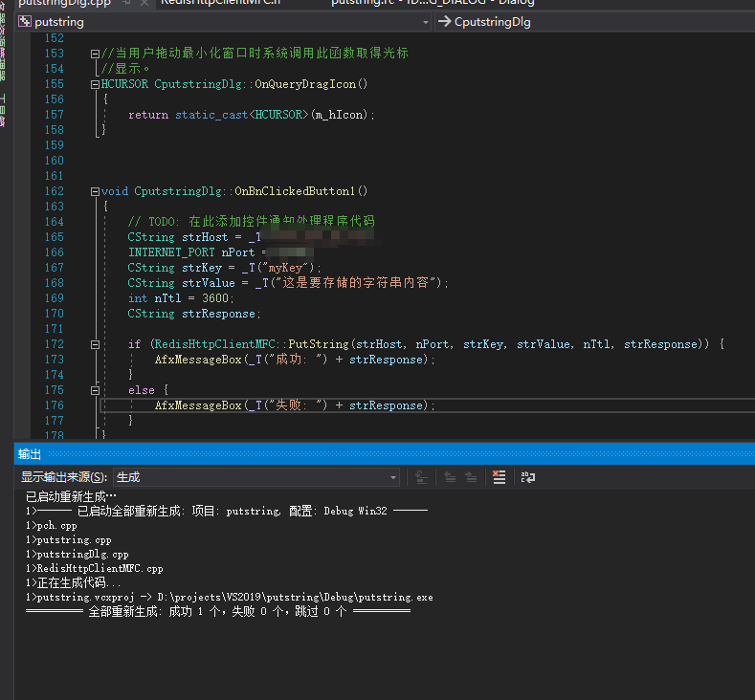
Task: Open the toolbox side tab on left edge
Action: pyautogui.click(x=4, y=110)
